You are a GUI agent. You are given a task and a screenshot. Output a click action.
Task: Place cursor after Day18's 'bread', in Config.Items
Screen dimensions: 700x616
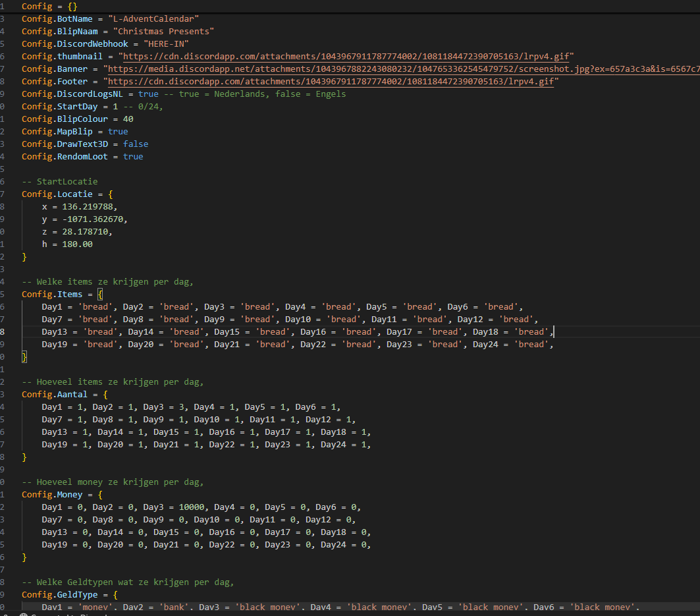[554, 331]
